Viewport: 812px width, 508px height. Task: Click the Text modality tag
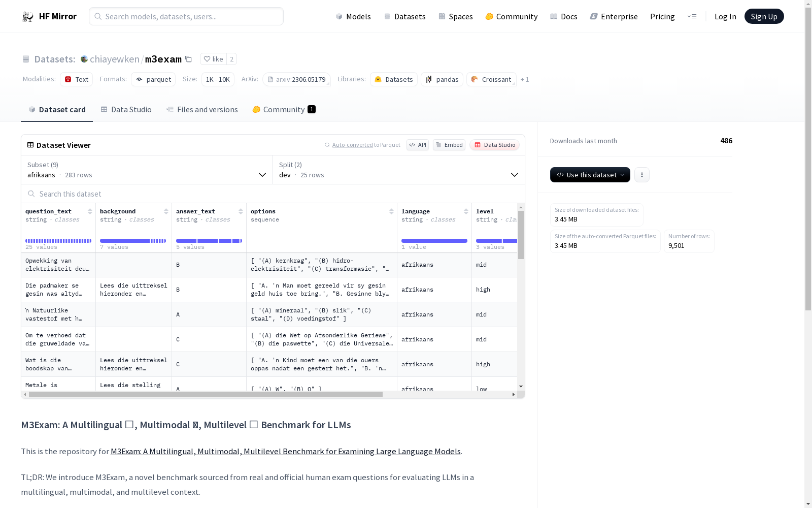pyautogui.click(x=76, y=79)
